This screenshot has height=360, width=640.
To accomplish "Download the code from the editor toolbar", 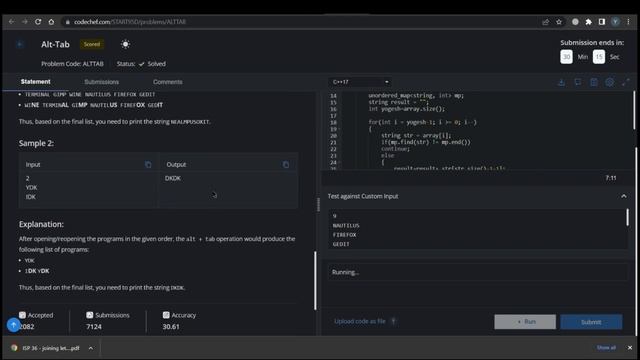I will pos(561,82).
